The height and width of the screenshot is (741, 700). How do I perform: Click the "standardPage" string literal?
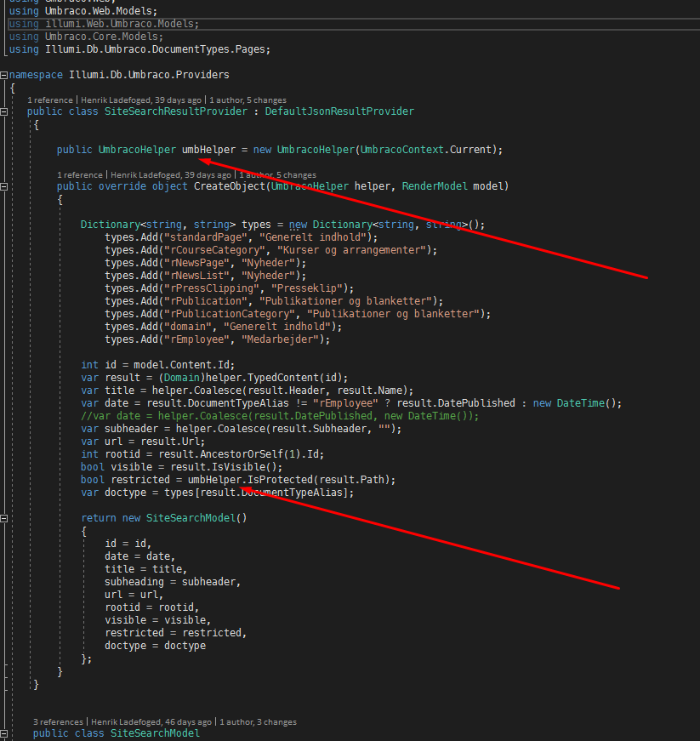(x=206, y=237)
